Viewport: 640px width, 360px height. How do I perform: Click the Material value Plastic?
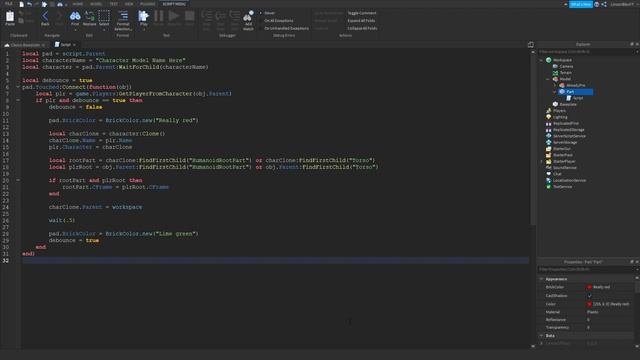pos(593,312)
